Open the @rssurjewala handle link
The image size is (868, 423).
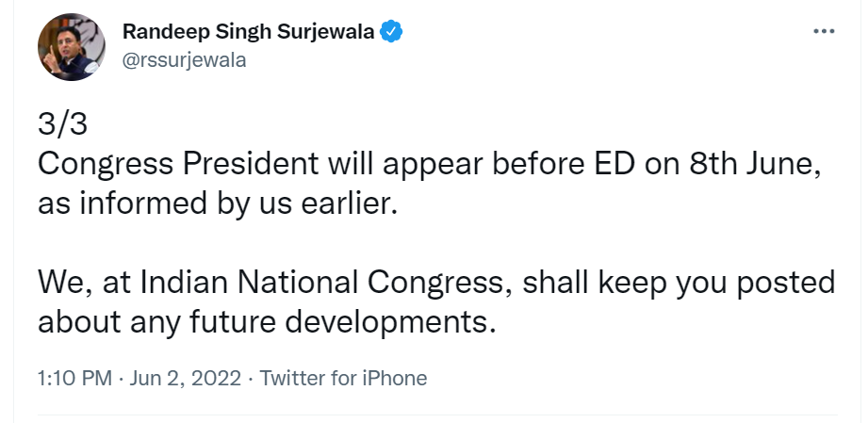pyautogui.click(x=184, y=60)
